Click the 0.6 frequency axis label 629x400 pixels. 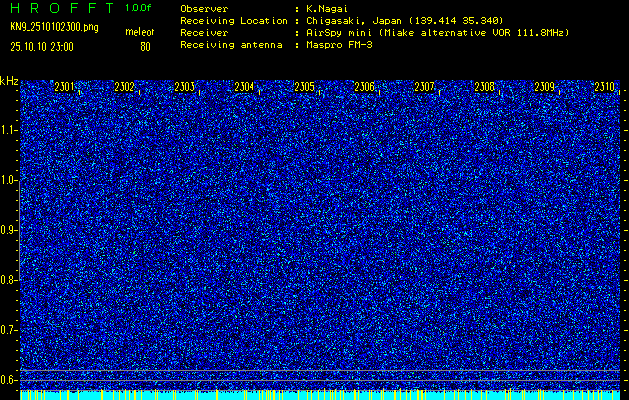[x=9, y=380]
